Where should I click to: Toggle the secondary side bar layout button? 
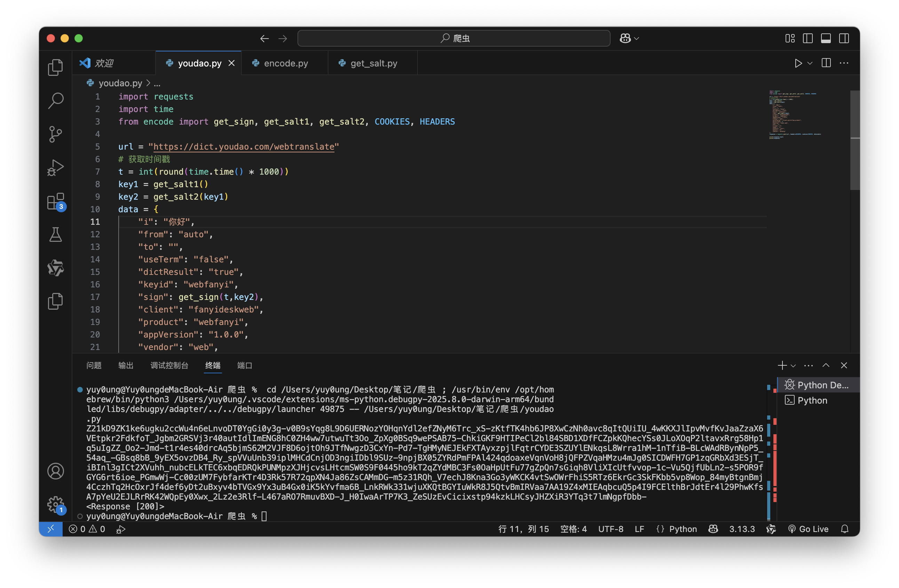pos(844,38)
